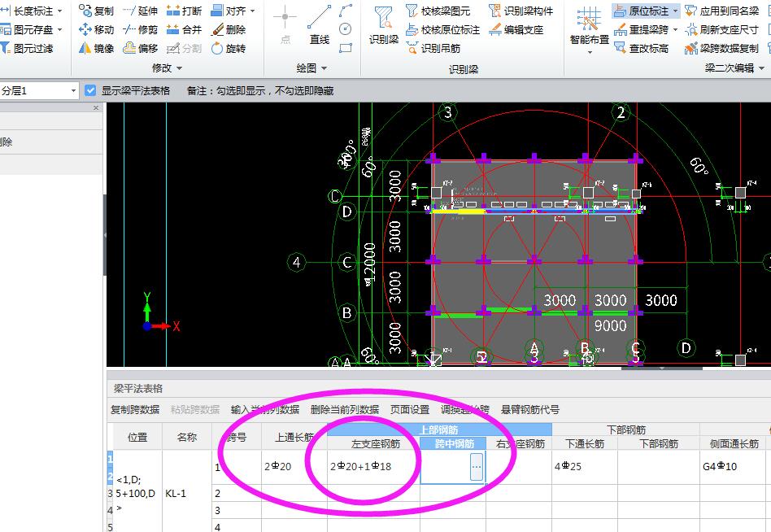The height and width of the screenshot is (532, 771).
Task: Click the left panel collapse handle
Action: point(105,235)
